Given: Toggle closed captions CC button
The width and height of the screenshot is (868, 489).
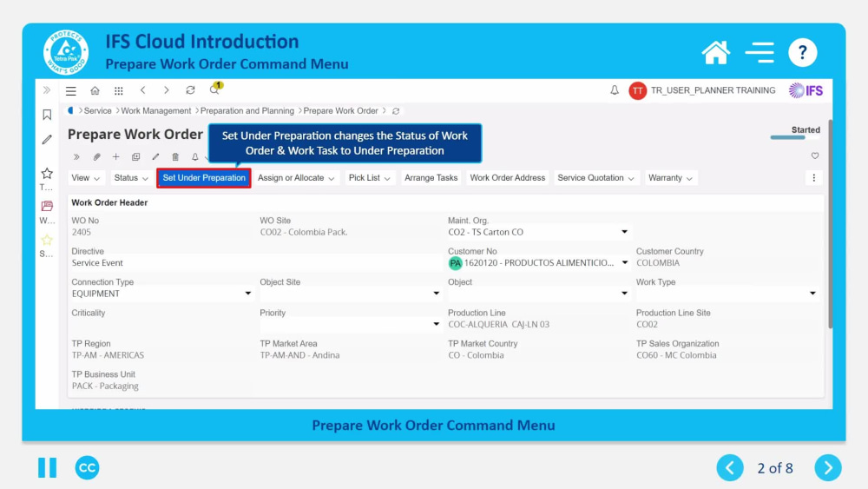Looking at the screenshot, I should point(87,468).
